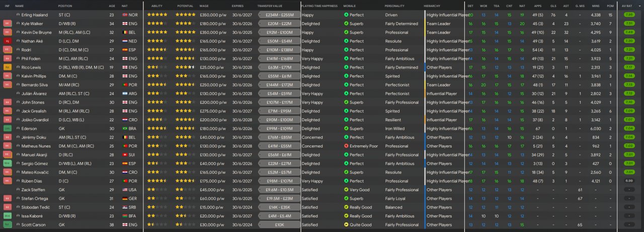
Task: Click Scott Carson's £10K transfer value pill
Action: click(279, 225)
